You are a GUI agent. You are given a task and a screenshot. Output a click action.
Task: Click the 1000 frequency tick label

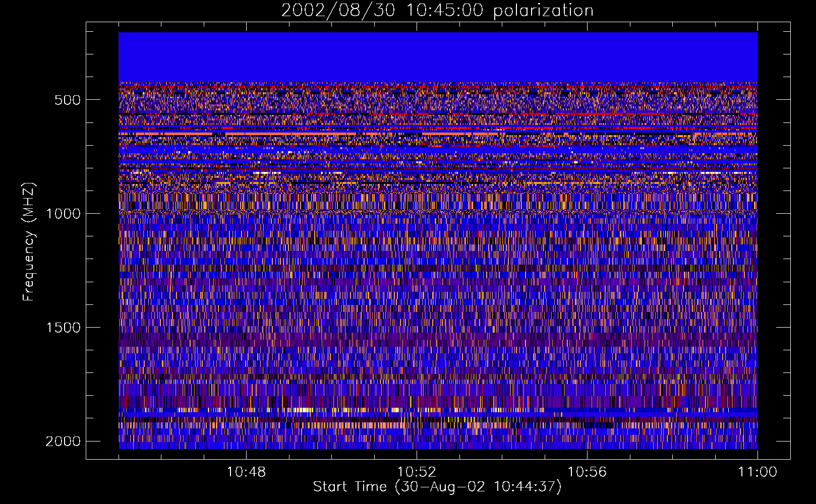pyautogui.click(x=63, y=214)
